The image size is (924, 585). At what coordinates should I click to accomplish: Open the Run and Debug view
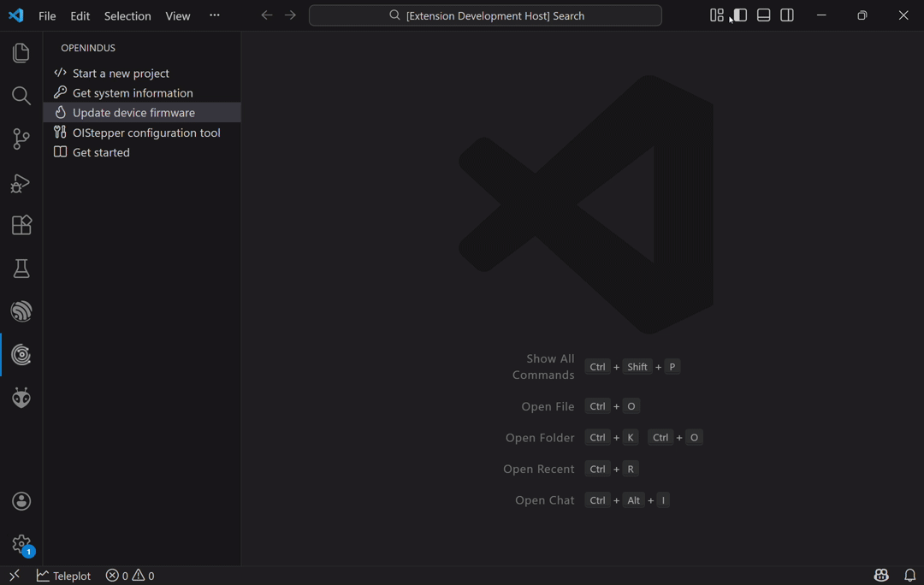coord(21,182)
